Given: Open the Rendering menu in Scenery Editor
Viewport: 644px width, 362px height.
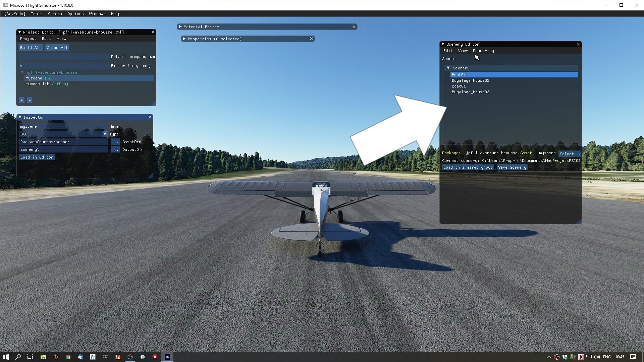Looking at the screenshot, I should (483, 51).
